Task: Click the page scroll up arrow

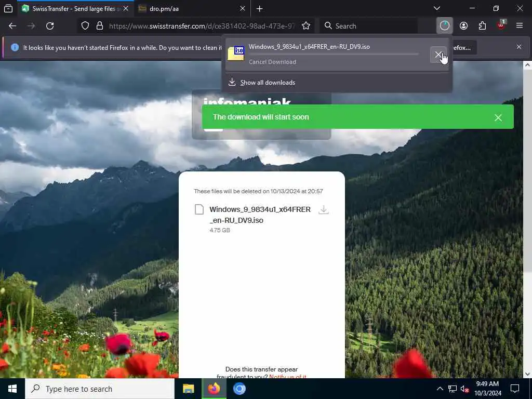Action: click(527, 65)
